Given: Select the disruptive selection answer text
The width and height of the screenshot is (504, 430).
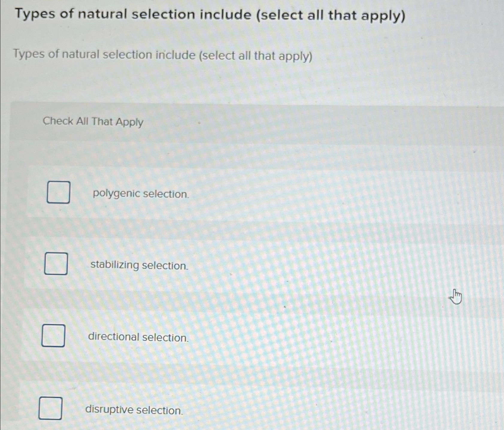Looking at the screenshot, I should pyautogui.click(x=134, y=410).
